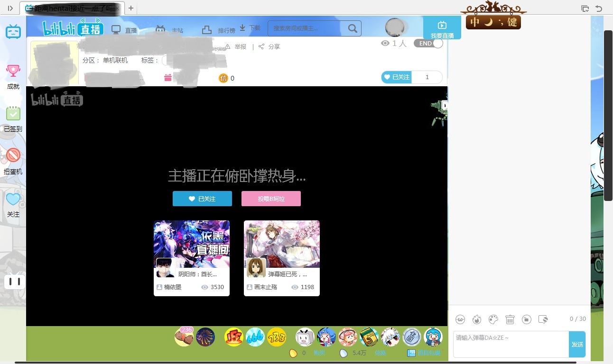Click the bilibili 直播 logo
Viewport: 613px width, 364px height.
click(73, 27)
